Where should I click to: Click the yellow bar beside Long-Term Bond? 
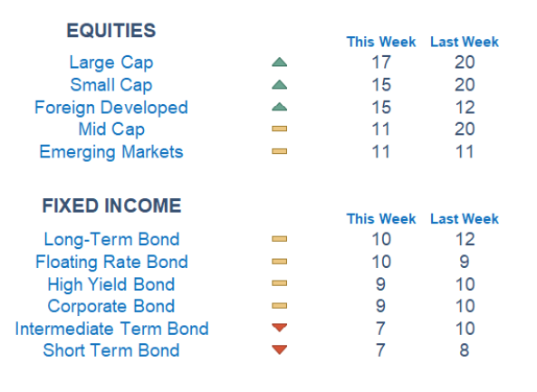[279, 239]
